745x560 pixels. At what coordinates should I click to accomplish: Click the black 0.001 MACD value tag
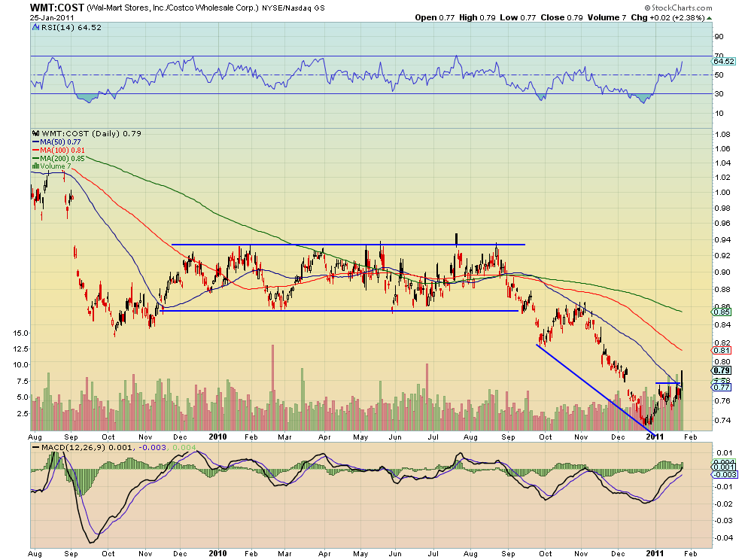click(725, 467)
